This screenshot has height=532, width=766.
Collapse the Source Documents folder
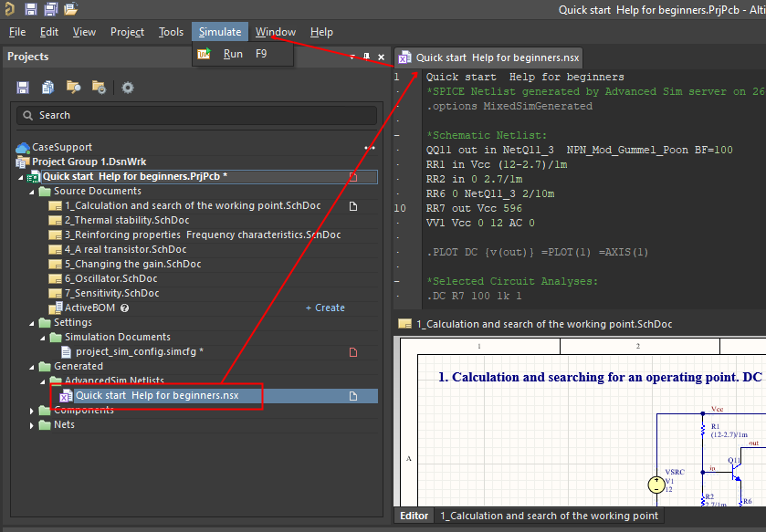pyautogui.click(x=34, y=192)
